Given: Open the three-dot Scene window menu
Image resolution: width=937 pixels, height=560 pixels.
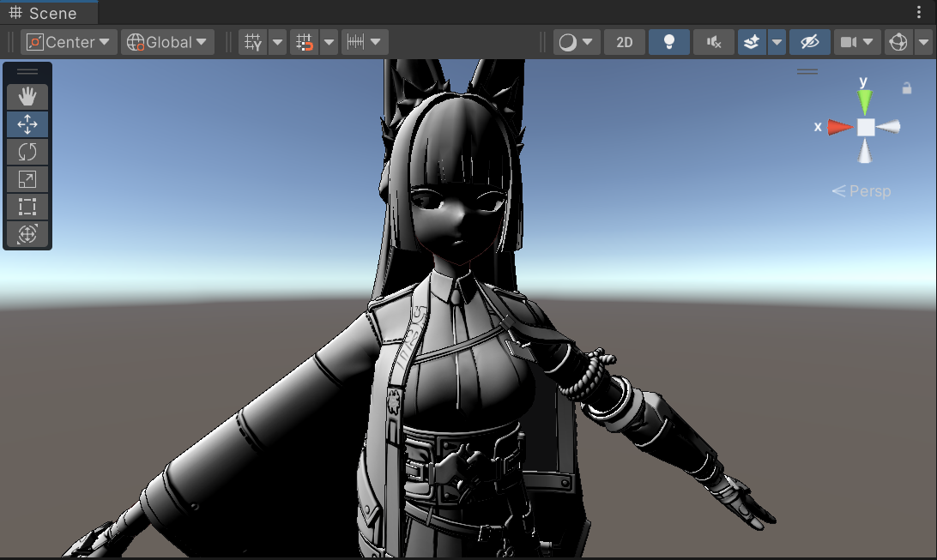Looking at the screenshot, I should click(919, 12).
